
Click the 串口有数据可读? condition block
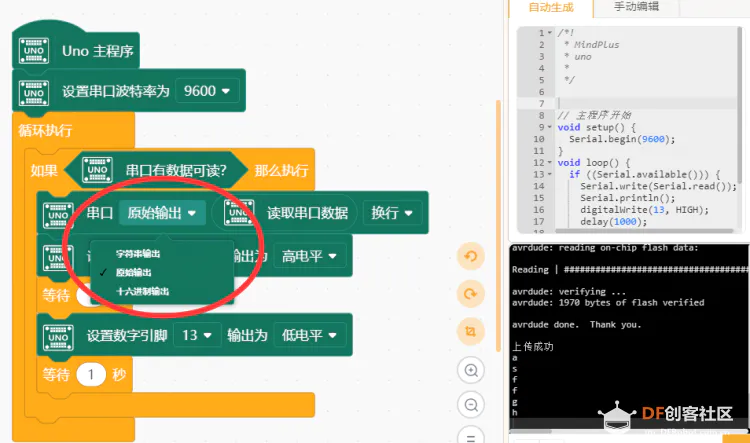pyautogui.click(x=156, y=170)
